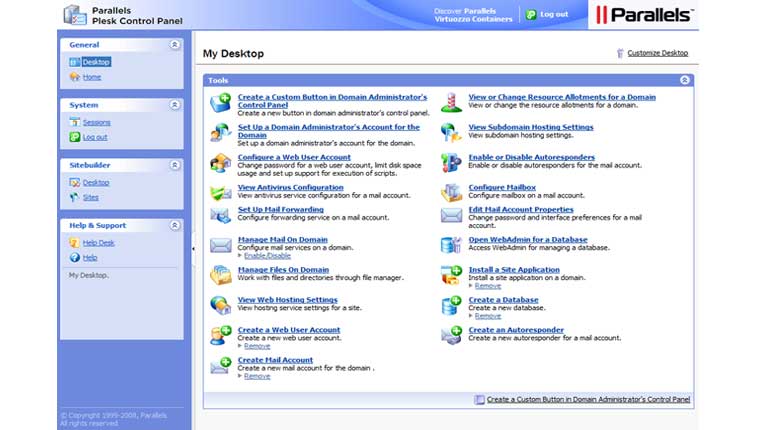This screenshot has width=780, height=430.
Task: Collapse the Tools panel
Action: tap(685, 80)
